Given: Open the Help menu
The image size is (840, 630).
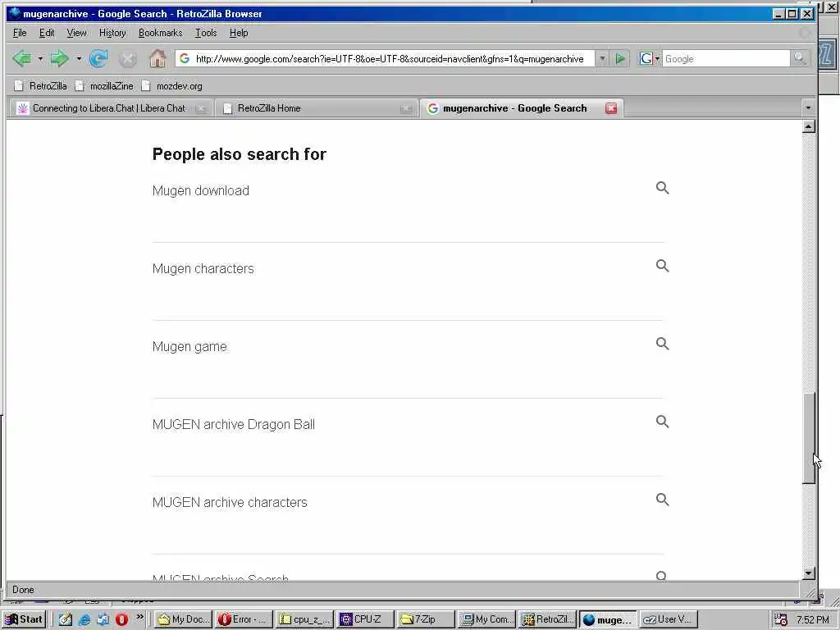Looking at the screenshot, I should (x=239, y=33).
